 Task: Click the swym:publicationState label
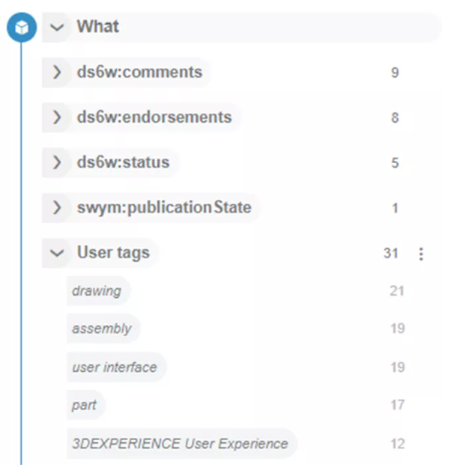coord(164,207)
